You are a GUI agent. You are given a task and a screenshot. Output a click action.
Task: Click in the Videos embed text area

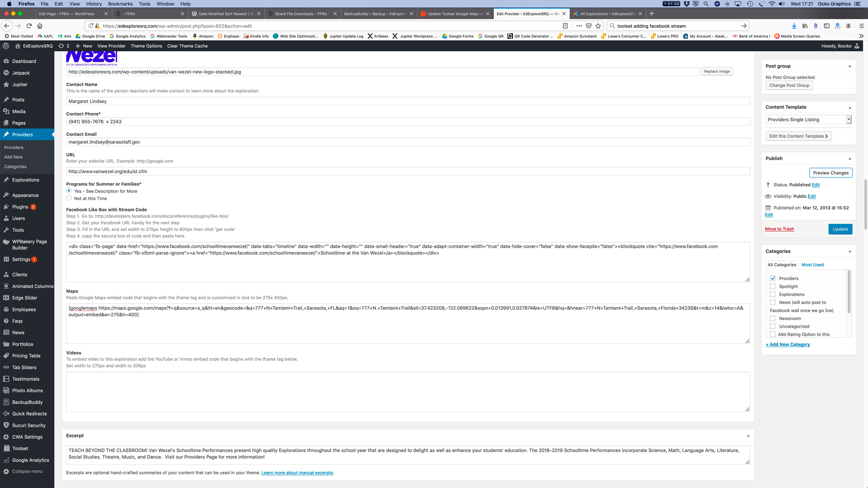408,392
